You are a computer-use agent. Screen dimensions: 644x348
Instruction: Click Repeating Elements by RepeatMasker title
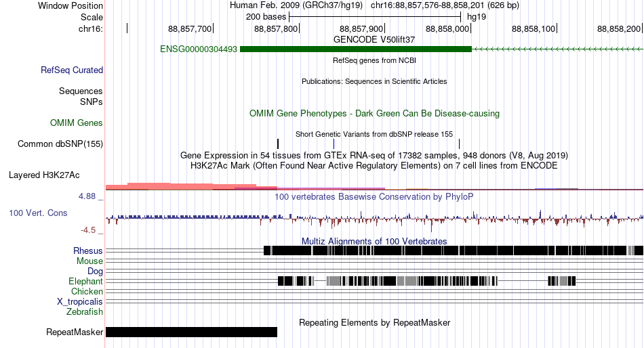point(374,322)
